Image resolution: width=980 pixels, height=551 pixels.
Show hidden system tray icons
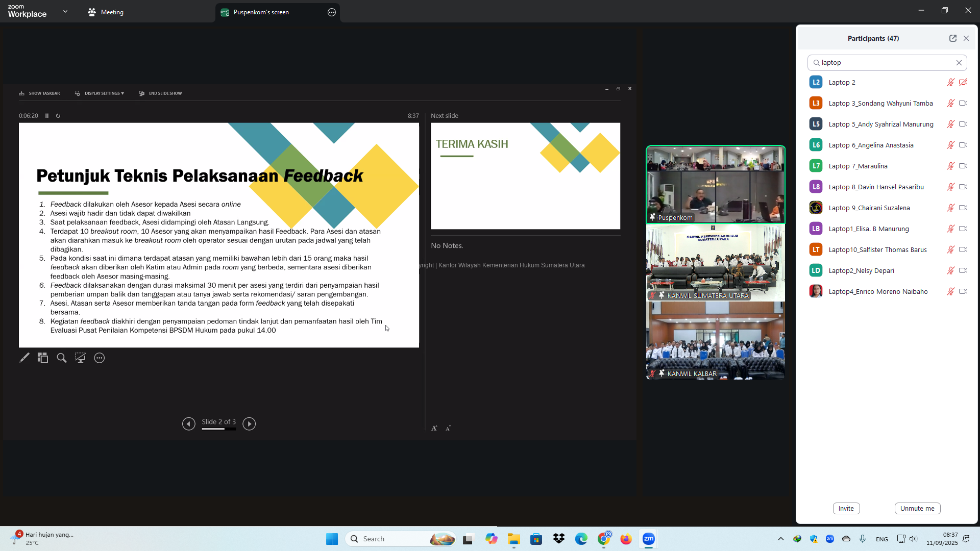point(780,539)
